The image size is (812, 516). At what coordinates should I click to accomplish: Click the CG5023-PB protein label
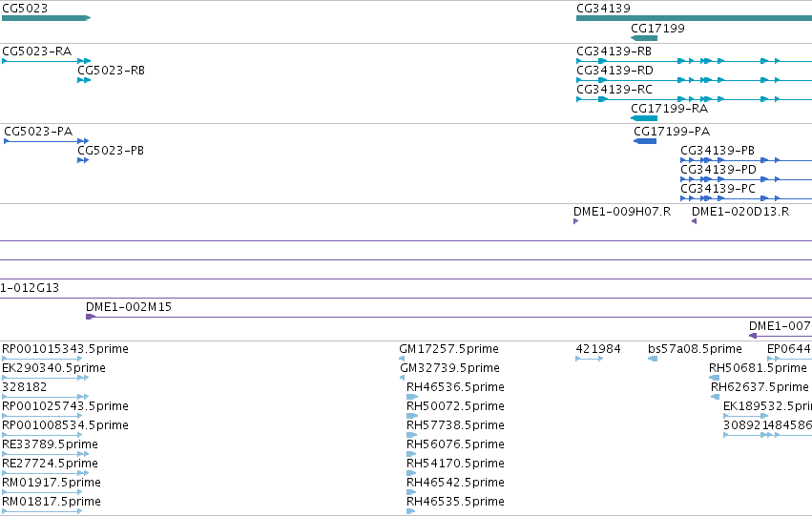point(111,151)
